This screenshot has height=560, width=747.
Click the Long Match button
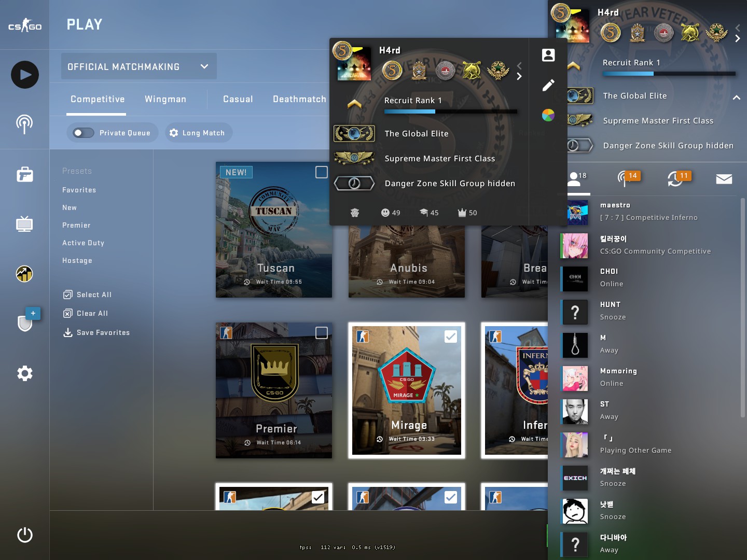point(199,133)
